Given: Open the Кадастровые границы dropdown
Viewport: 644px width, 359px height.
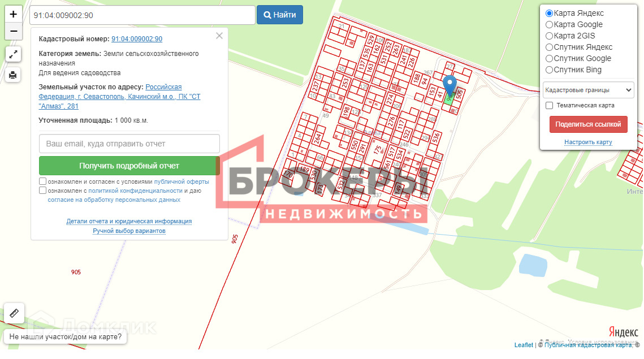Looking at the screenshot, I should (x=588, y=90).
